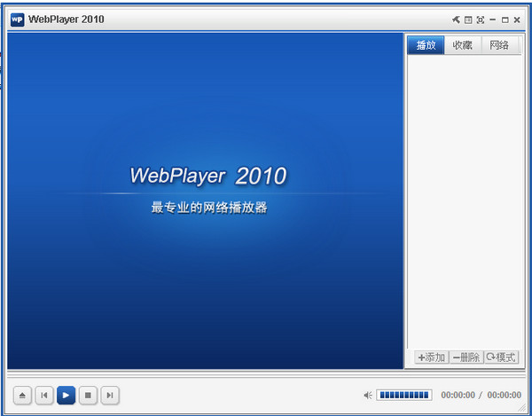The height and width of the screenshot is (416, 532).
Task: Skip to the next track
Action: (110, 396)
